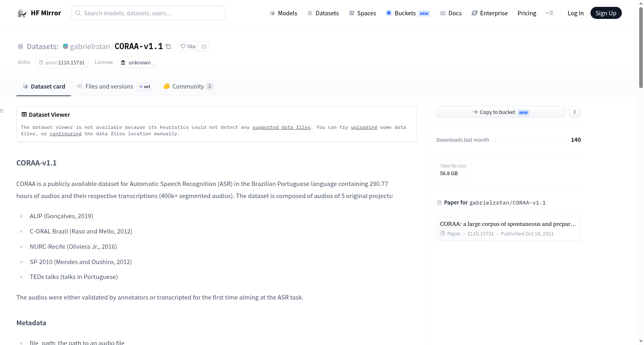Click the Copy to bucket button
The height and width of the screenshot is (345, 644).
pos(501,112)
